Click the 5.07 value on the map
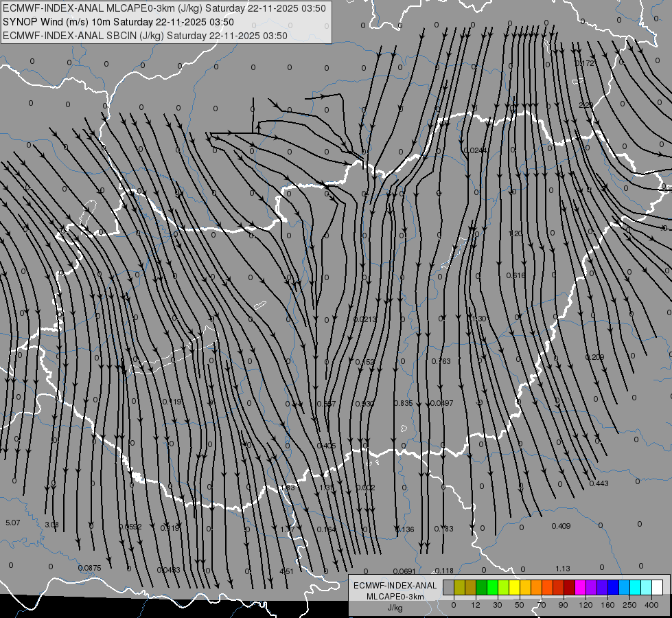This screenshot has height=618, width=672. point(12,523)
